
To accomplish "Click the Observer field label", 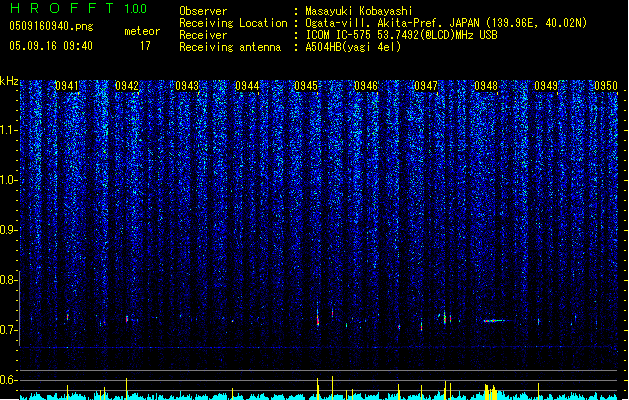I will pos(203,11).
